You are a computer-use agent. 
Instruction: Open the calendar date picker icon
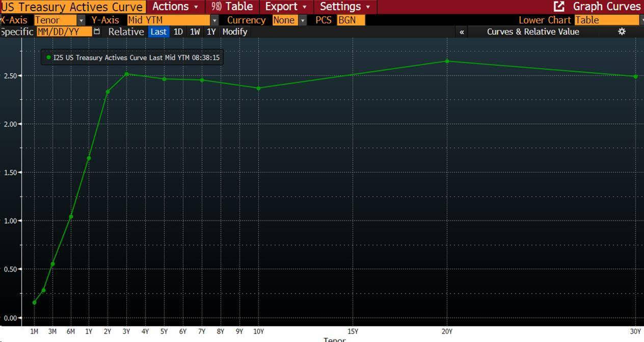pos(97,32)
